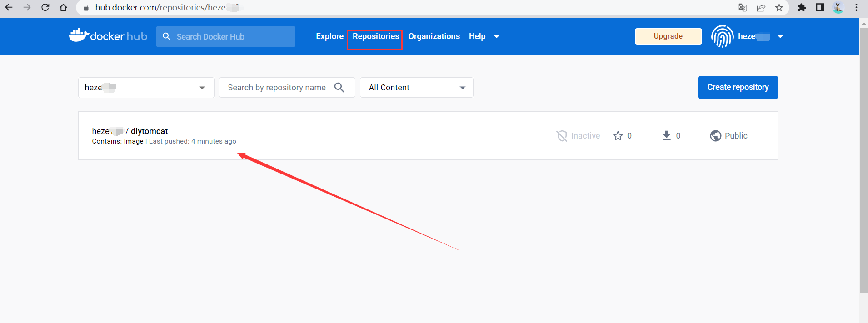Open the Explore menu item
The image size is (868, 323).
[329, 36]
